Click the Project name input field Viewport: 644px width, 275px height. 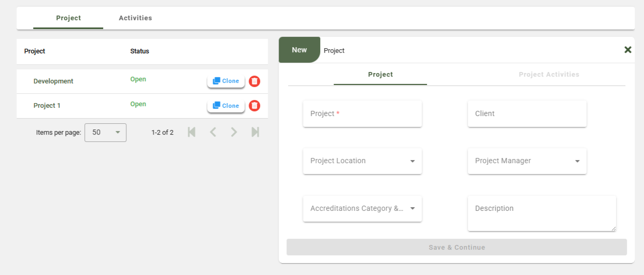(x=362, y=114)
